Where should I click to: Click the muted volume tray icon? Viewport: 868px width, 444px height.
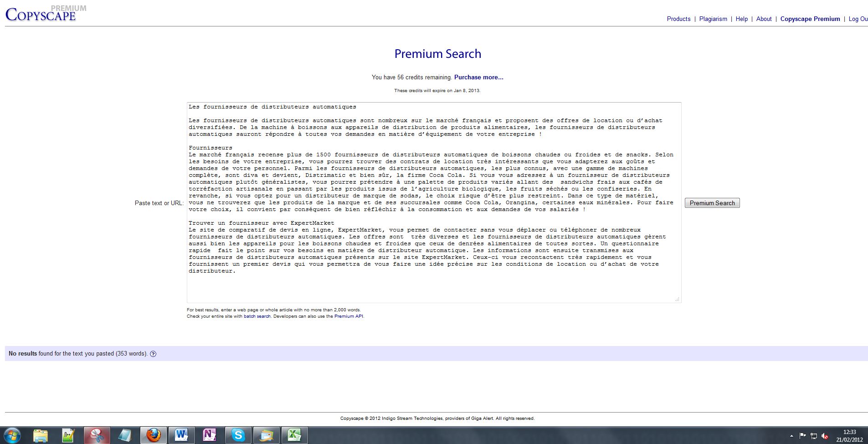coord(825,436)
